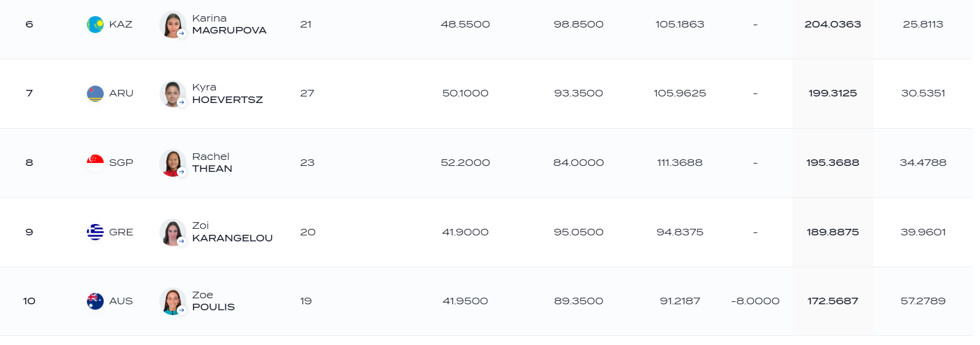The height and width of the screenshot is (345, 980).
Task: Click the SGP country code
Action: click(x=121, y=163)
